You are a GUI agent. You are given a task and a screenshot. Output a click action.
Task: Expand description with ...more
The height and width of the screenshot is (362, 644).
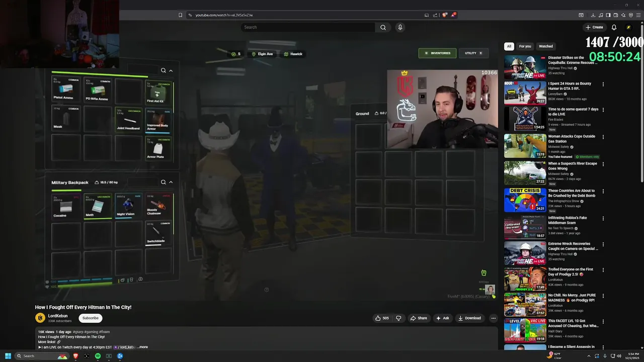click(x=142, y=347)
